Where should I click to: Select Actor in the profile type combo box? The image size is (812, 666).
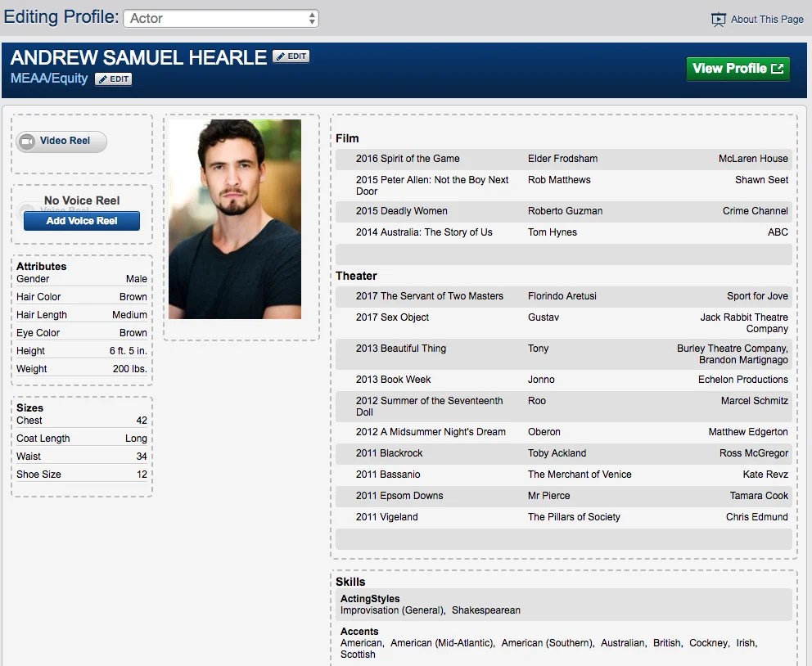click(x=221, y=17)
